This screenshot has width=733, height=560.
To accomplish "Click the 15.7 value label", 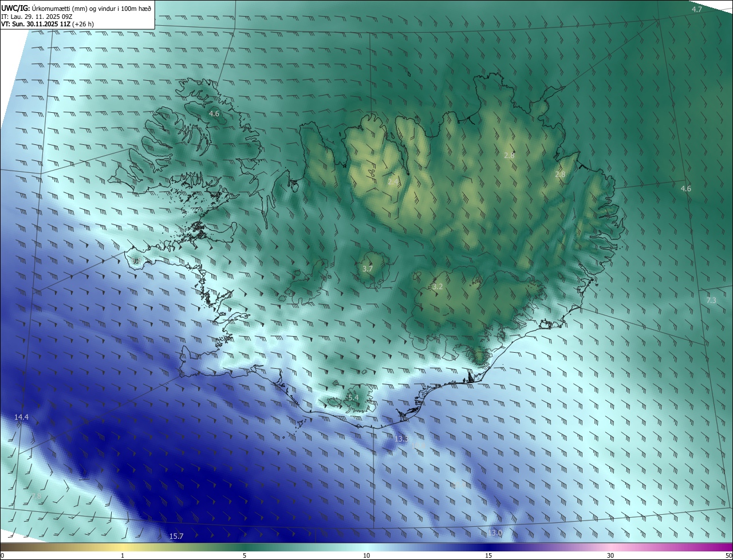I will coord(176,536).
